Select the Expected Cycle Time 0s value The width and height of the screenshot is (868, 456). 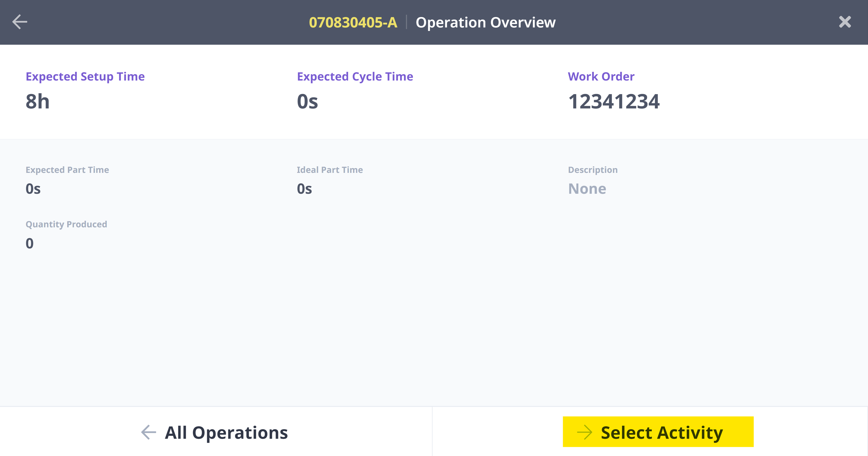point(307,101)
